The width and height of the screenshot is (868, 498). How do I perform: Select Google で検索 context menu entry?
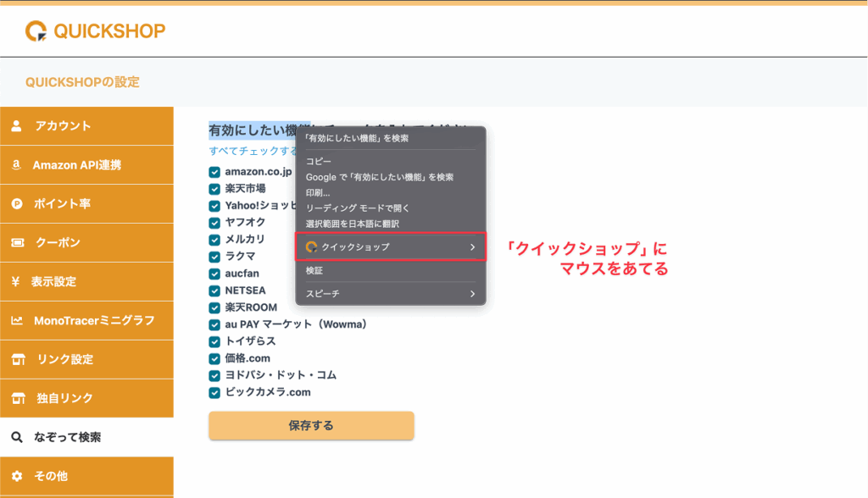pos(391,177)
